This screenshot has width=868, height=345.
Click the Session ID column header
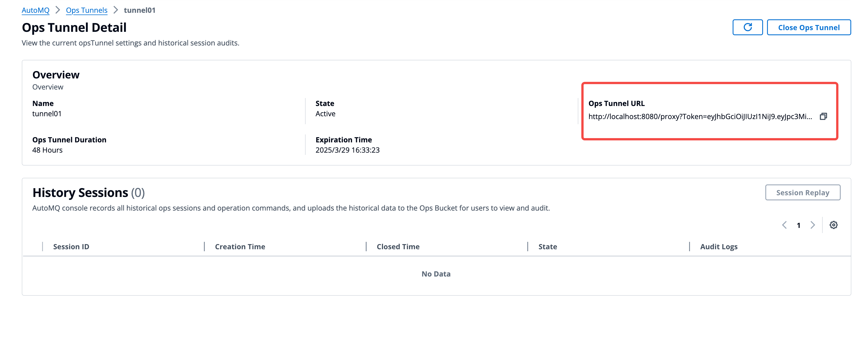point(71,246)
